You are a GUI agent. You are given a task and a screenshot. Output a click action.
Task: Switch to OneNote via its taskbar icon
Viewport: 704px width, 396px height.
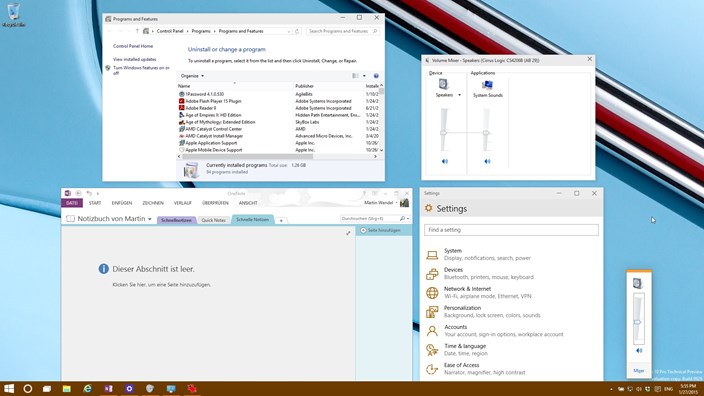click(108, 388)
